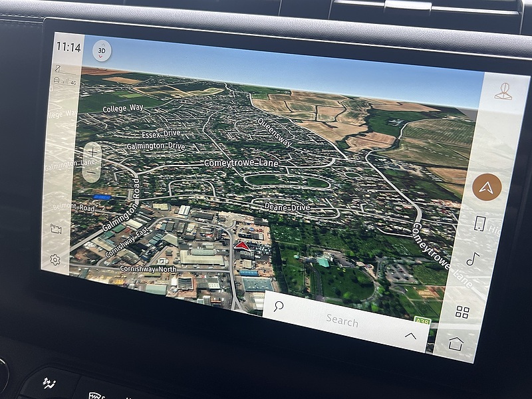
Task: Tap the Search destination field
Action: 342,321
